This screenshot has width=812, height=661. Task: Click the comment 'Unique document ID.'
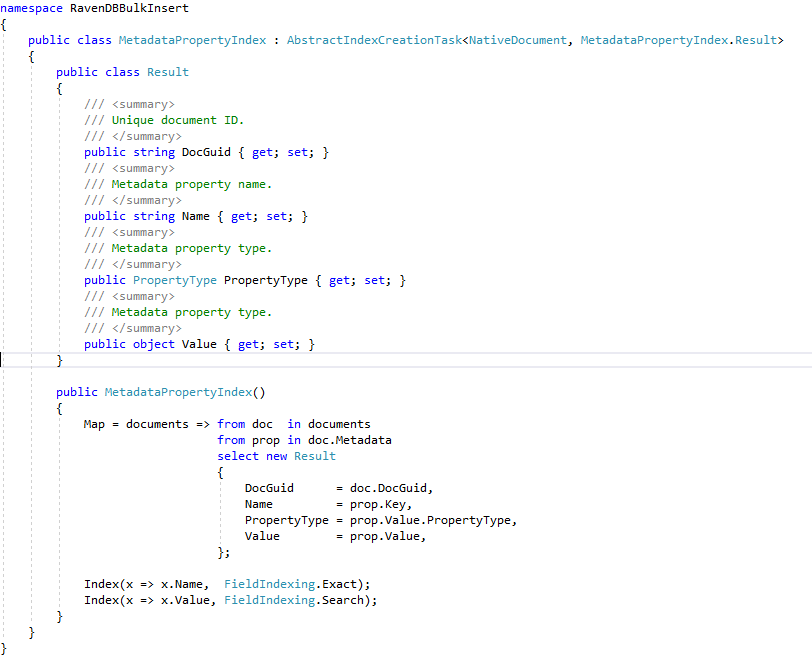(178, 120)
